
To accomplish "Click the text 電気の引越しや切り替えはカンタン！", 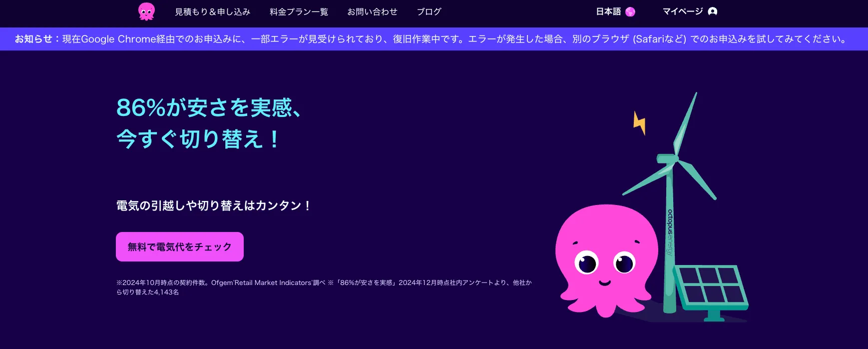I will click(x=214, y=205).
